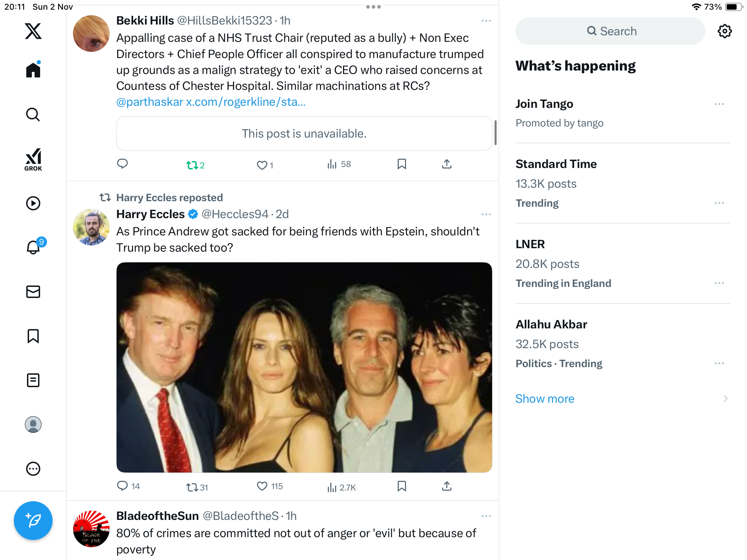Open more options for LNER trend

(x=719, y=283)
